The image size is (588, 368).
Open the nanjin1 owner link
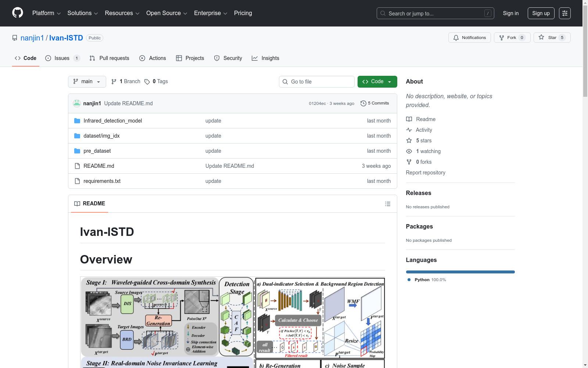point(32,38)
